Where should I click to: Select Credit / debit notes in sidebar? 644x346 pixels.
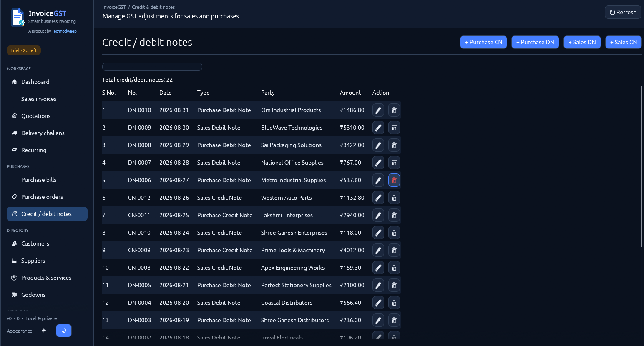coord(47,214)
